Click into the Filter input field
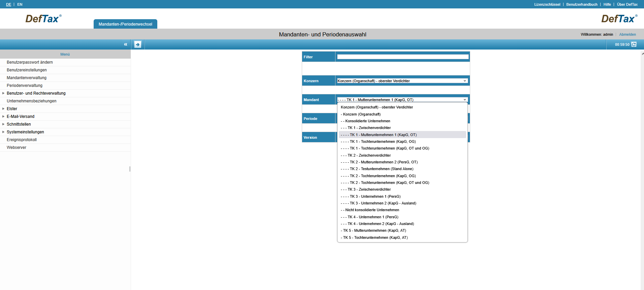 (403, 57)
